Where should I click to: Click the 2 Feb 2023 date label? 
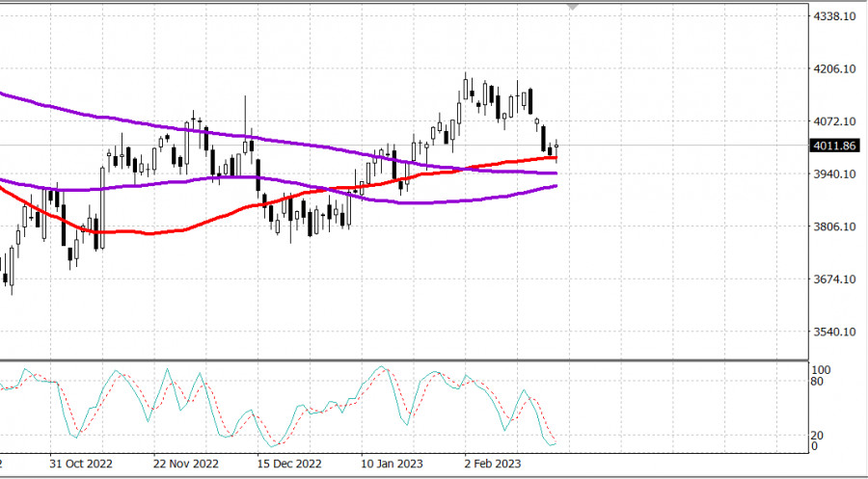(495, 463)
